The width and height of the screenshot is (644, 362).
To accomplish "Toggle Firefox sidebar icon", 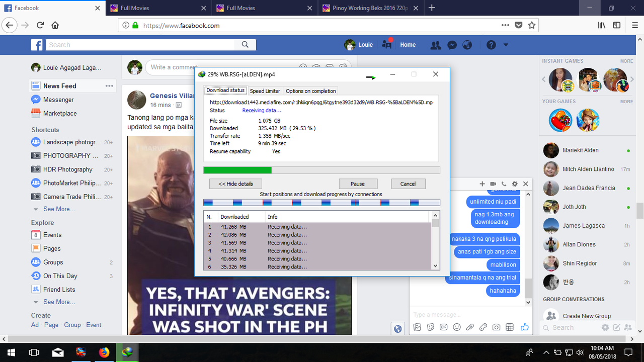I will tap(616, 25).
